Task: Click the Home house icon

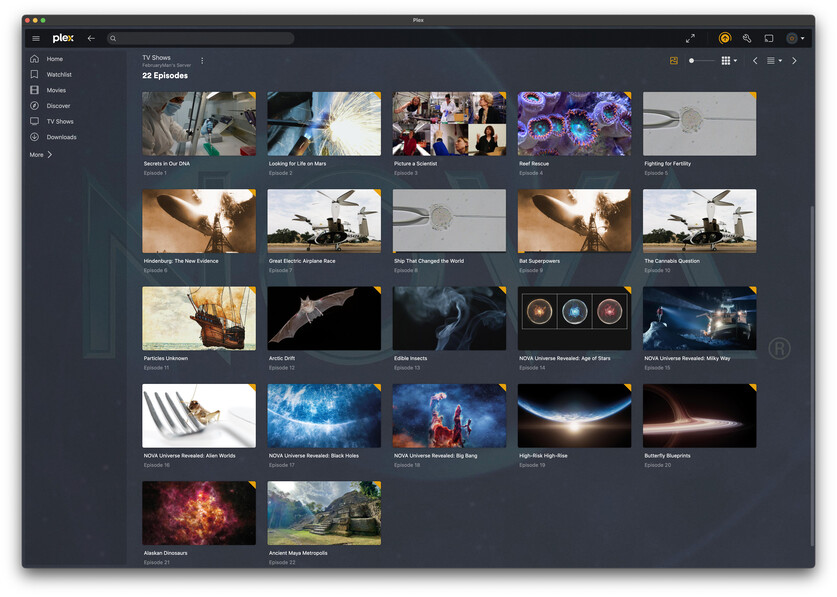Action: coord(35,59)
